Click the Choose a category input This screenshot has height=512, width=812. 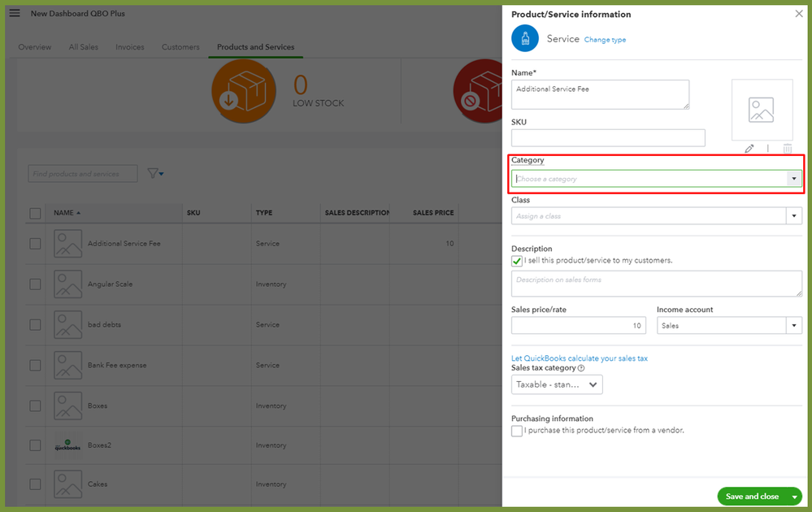[649, 179]
